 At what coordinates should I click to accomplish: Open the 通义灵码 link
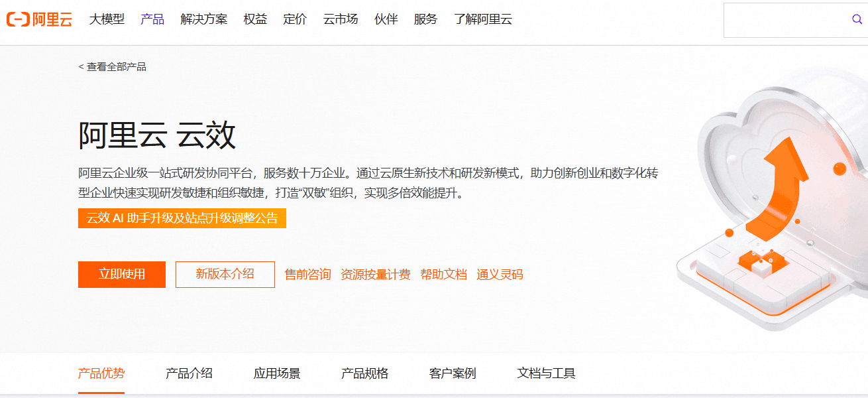click(x=500, y=275)
